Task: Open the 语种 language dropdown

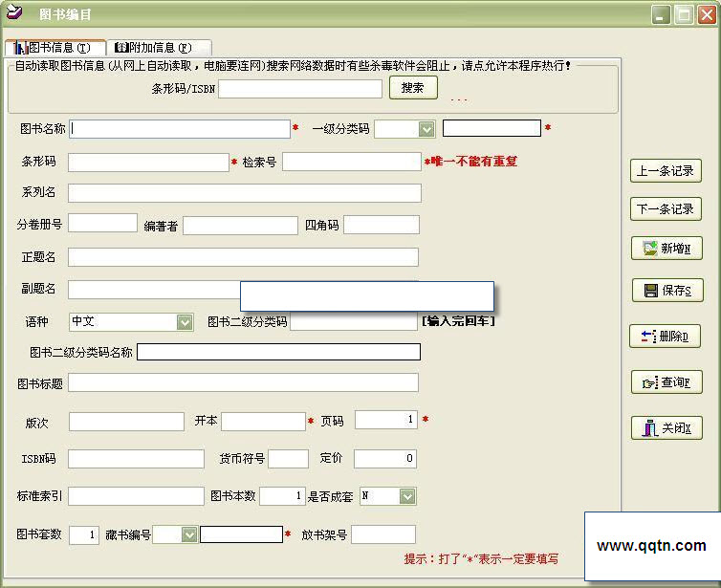Action: click(x=185, y=323)
